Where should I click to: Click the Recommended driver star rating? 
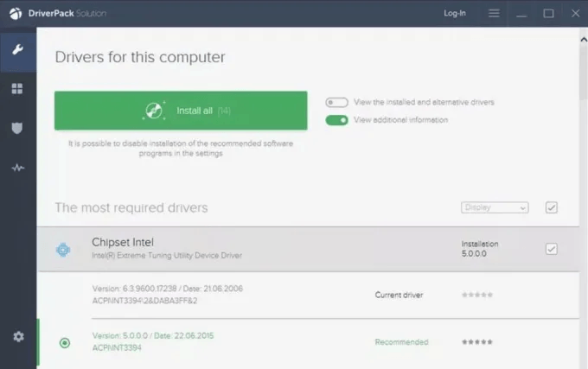(477, 341)
